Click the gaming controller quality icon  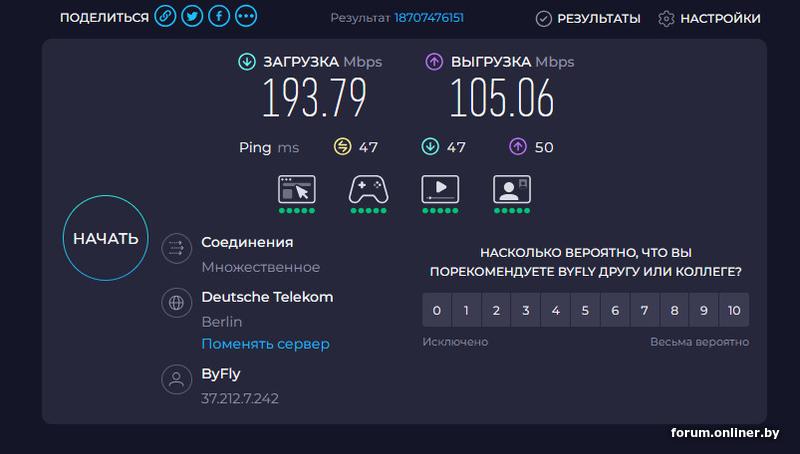pos(368,189)
